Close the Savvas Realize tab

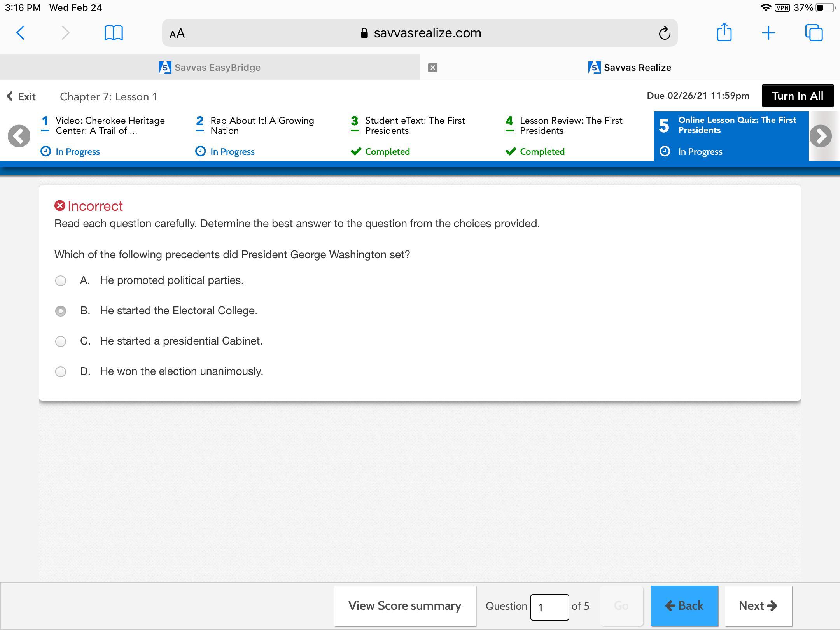[x=433, y=68]
